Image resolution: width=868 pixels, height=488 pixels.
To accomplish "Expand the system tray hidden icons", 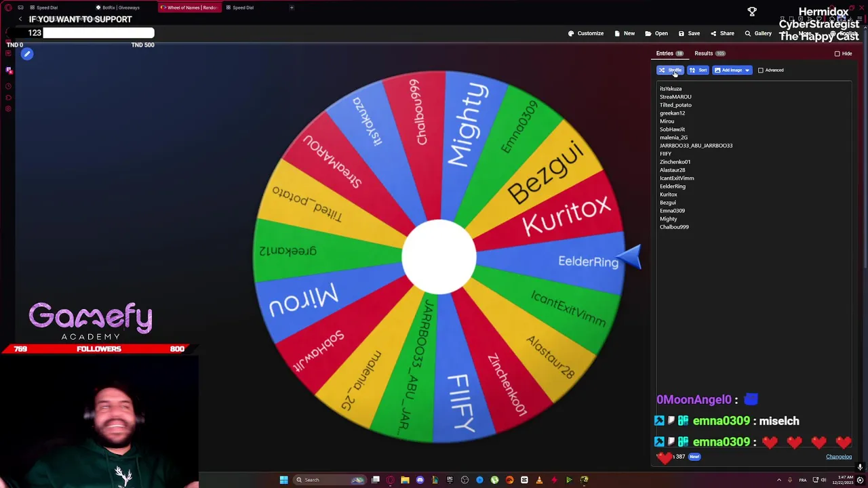I will point(778,480).
